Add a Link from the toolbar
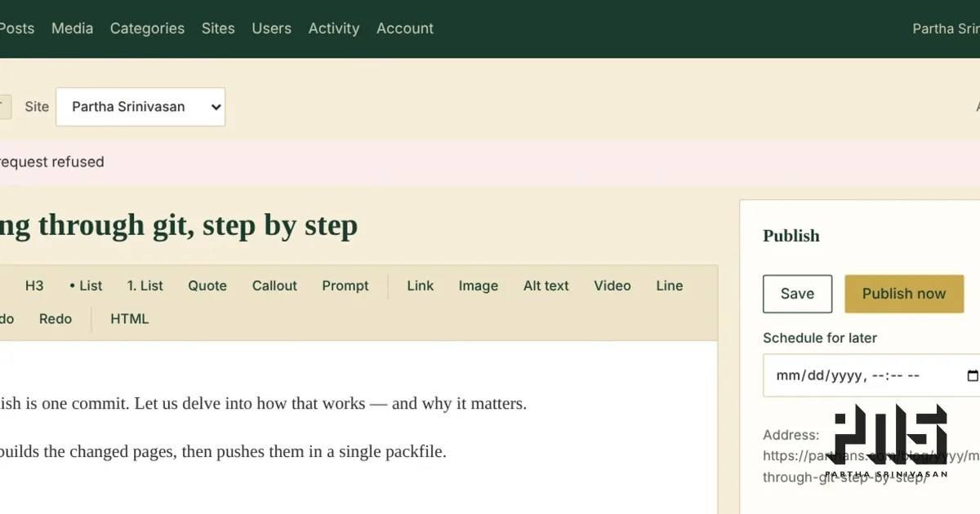The width and height of the screenshot is (980, 514). 421,286
